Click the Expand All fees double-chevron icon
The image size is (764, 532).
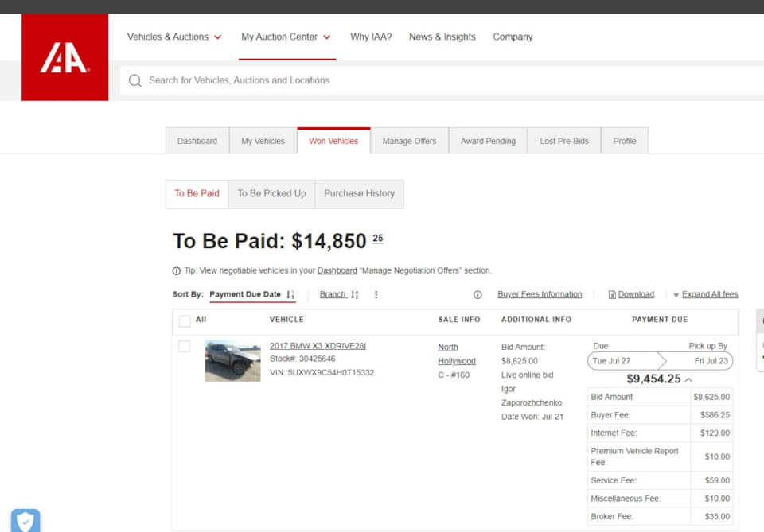676,294
